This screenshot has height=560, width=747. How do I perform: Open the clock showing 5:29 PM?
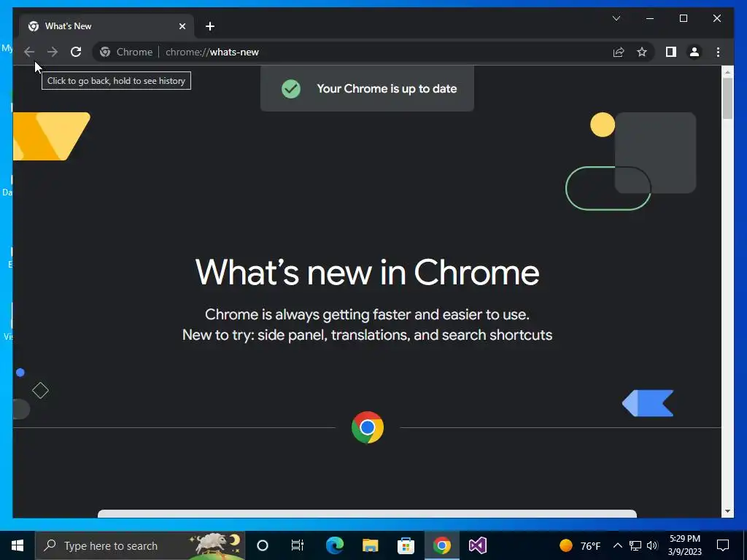coord(684,545)
